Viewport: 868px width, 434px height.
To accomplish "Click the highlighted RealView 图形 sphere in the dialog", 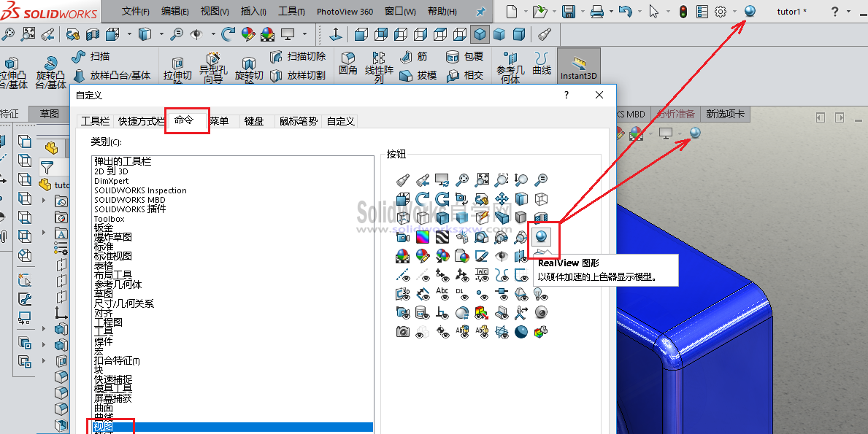I will (540, 236).
